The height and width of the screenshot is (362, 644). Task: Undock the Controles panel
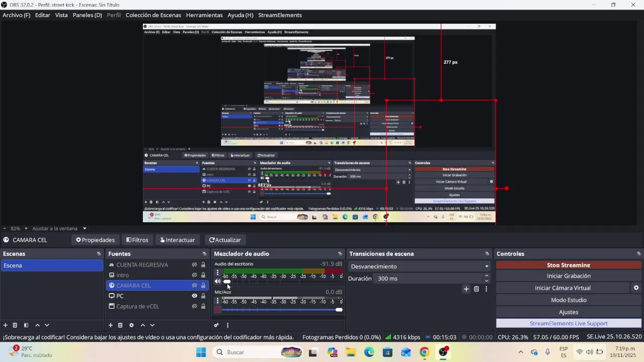click(639, 254)
